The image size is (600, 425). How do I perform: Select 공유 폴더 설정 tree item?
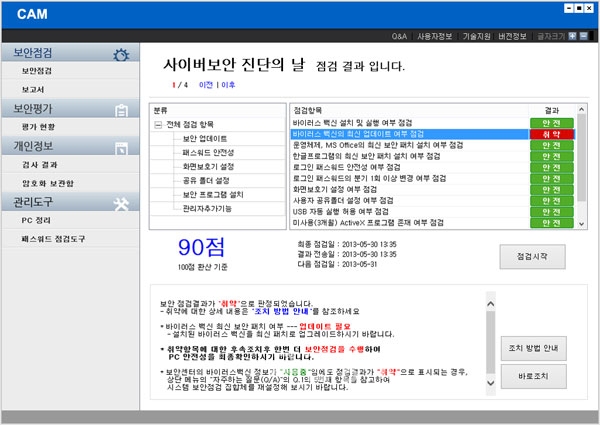click(x=206, y=180)
